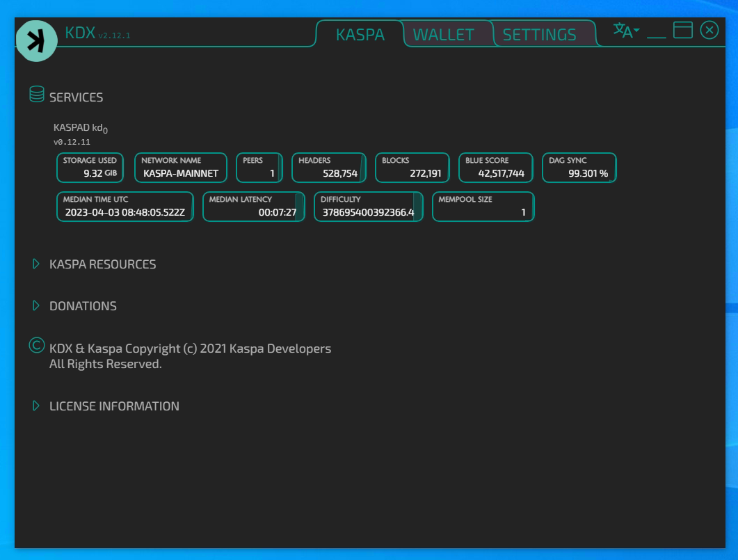The width and height of the screenshot is (738, 560).
Task: Click the Kaspa Developers copyright text
Action: coord(190,349)
